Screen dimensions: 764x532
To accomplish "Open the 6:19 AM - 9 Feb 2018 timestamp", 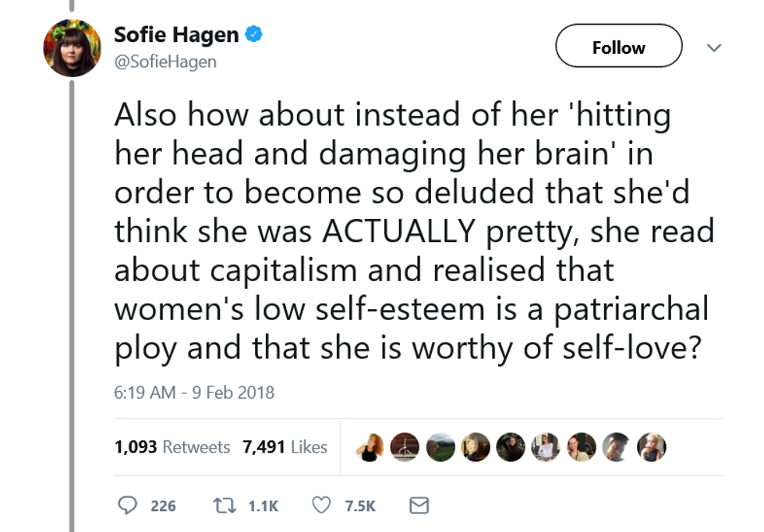I will pos(194,392).
